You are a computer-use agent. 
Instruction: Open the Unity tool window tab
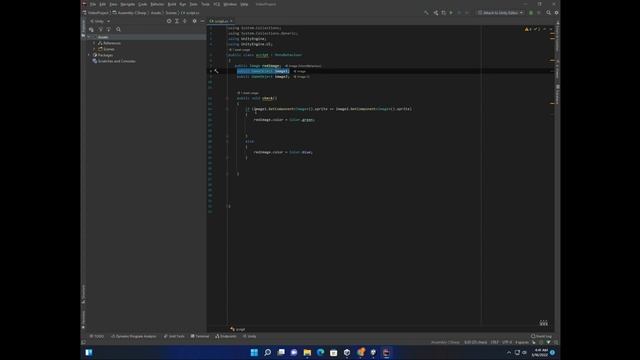(x=249, y=336)
